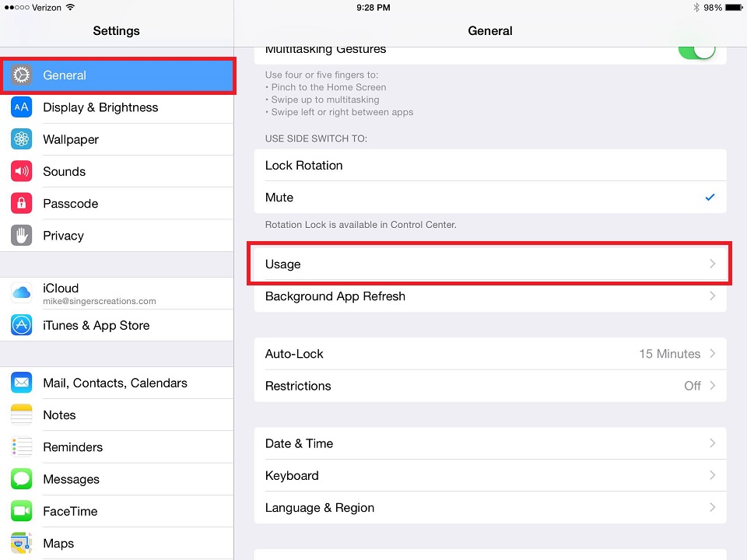Open Language & Region settings

490,508
